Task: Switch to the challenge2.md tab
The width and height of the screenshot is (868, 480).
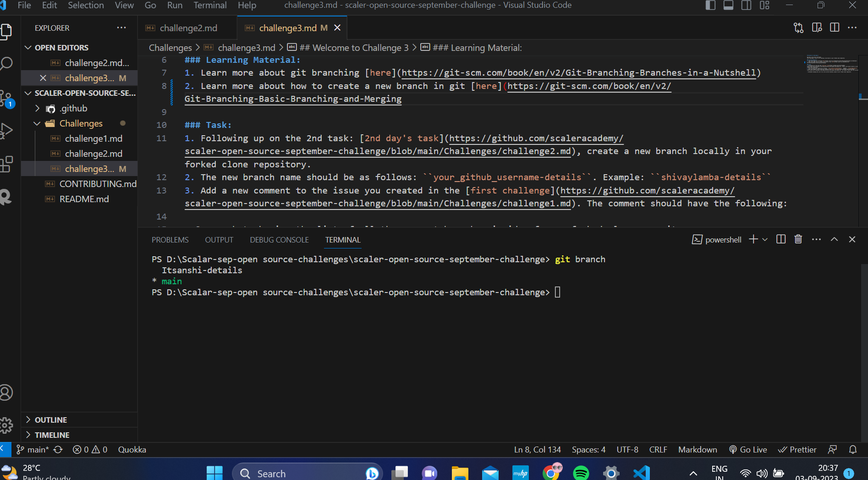Action: (188, 28)
